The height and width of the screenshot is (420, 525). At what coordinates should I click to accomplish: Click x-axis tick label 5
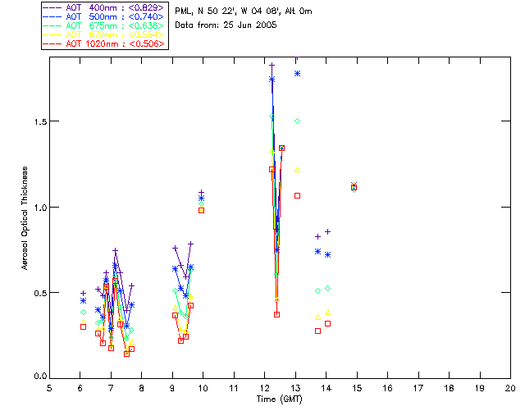click(49, 388)
